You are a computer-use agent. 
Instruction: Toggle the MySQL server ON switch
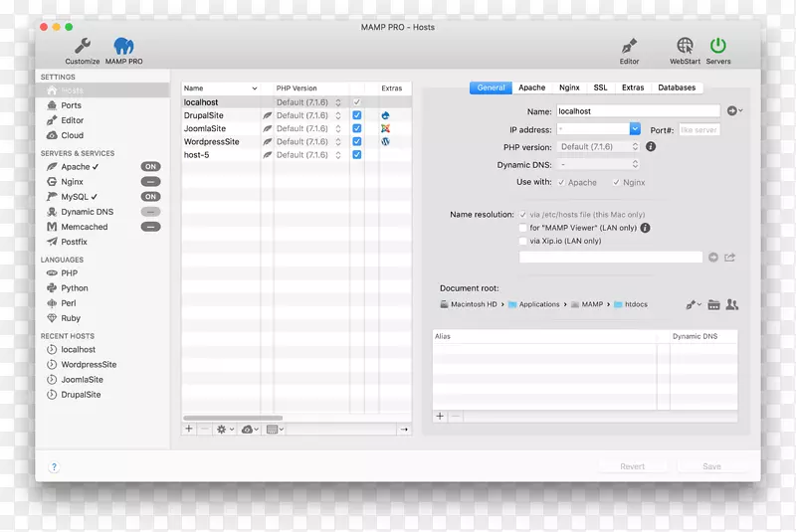[150, 197]
